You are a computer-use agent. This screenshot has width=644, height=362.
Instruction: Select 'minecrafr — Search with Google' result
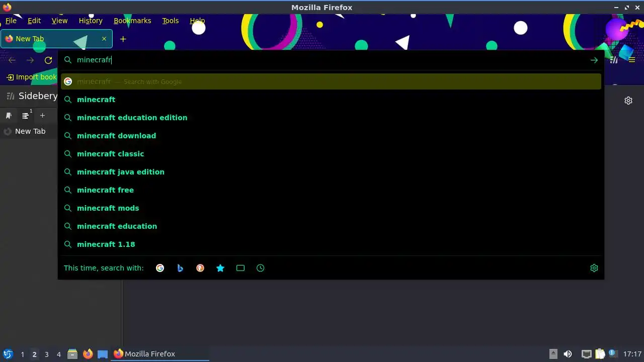(331, 81)
